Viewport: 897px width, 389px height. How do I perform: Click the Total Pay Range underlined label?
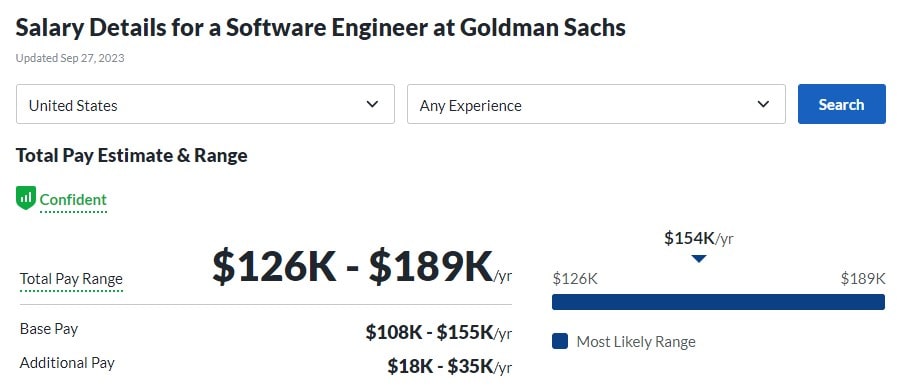pos(72,279)
